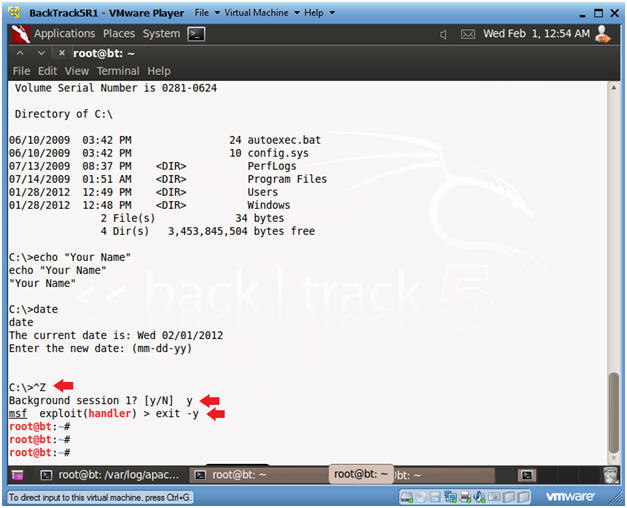
Task: Click the terminal title bar up-arrow button
Action: pyautogui.click(x=20, y=53)
